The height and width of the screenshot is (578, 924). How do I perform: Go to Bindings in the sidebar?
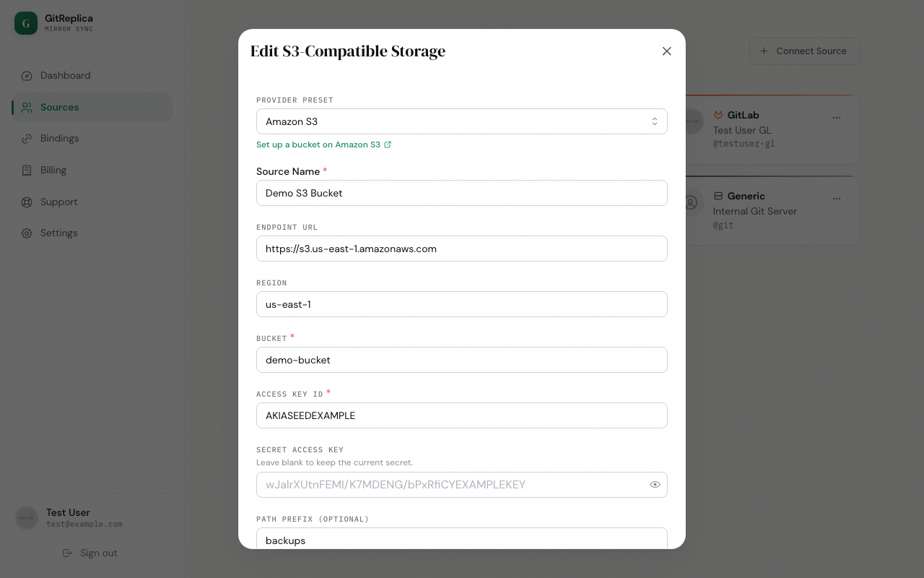(92, 139)
